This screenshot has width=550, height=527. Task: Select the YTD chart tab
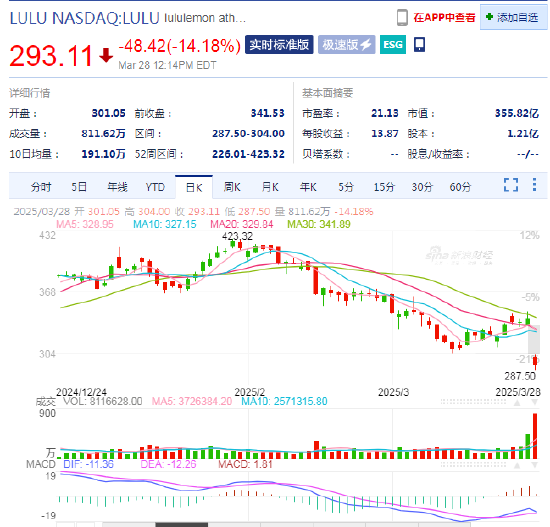155,187
